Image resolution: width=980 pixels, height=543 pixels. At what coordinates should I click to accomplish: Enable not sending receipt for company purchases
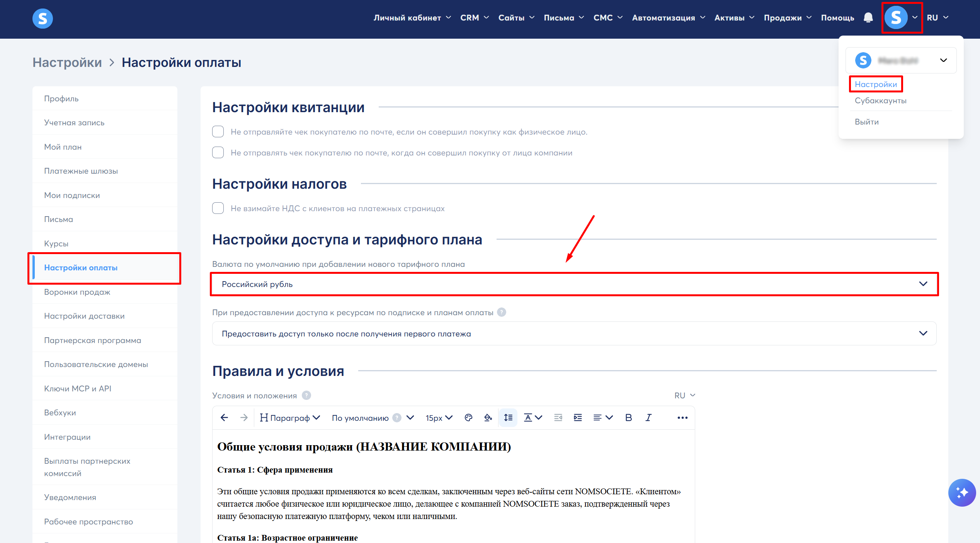(x=218, y=153)
